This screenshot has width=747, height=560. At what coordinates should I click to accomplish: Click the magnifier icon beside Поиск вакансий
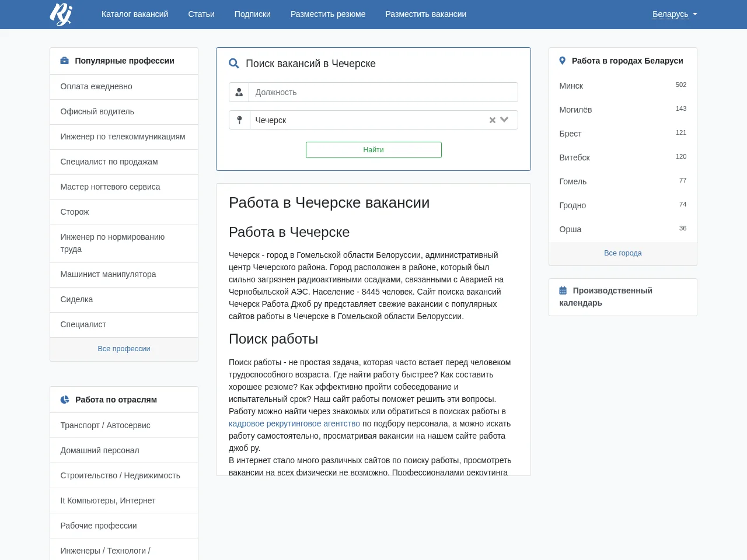(234, 64)
